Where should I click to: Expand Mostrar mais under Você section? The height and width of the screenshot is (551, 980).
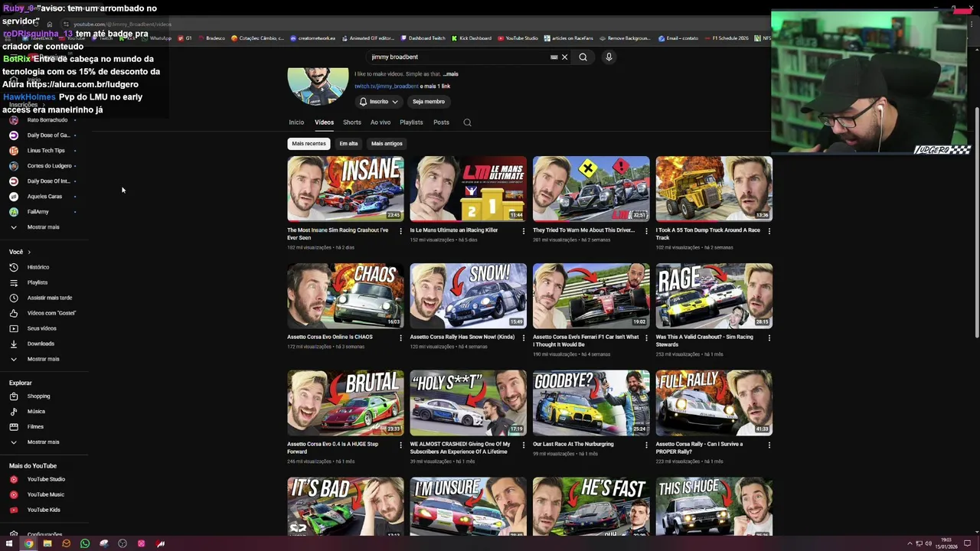click(44, 359)
